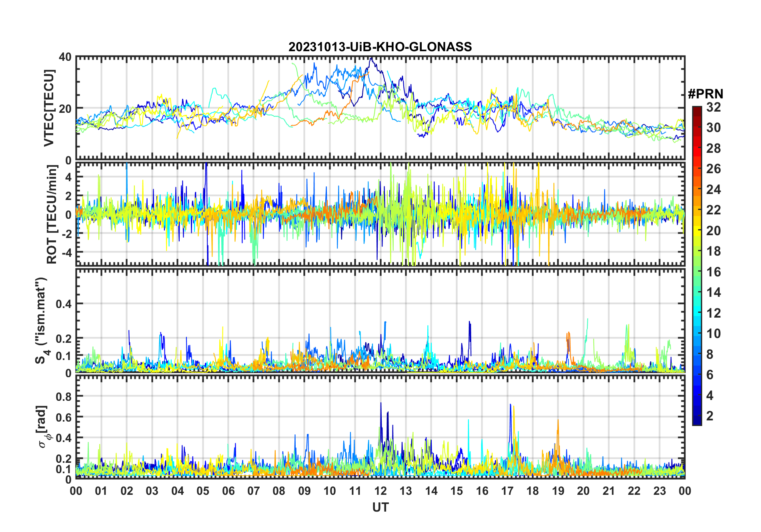The image size is (761, 532).
Task: Click sigma phi axis tick label 0.6
Action: point(64,417)
